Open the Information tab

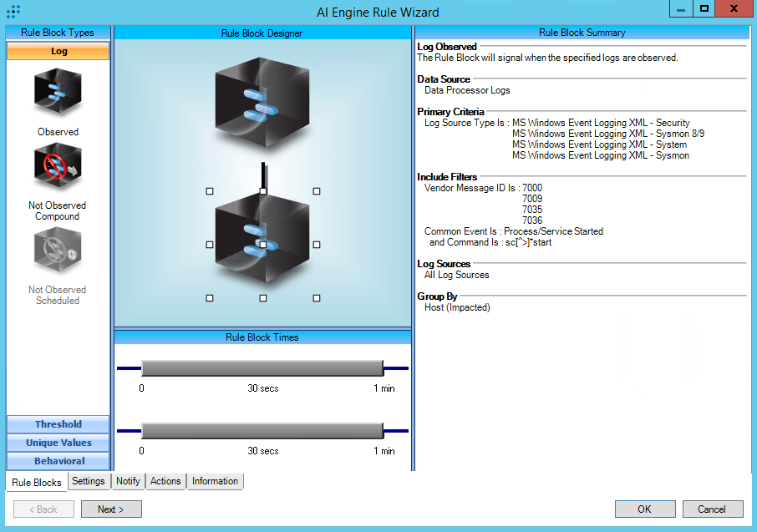215,481
